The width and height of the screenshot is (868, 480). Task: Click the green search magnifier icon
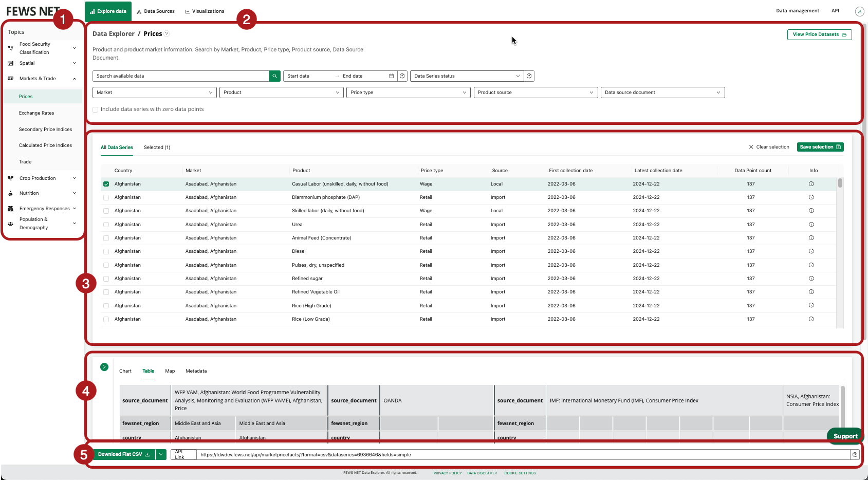pyautogui.click(x=275, y=76)
